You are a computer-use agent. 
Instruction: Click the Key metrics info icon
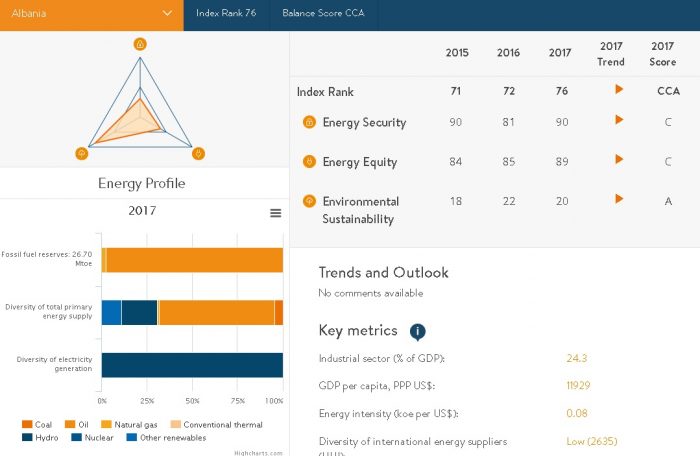pos(418,332)
